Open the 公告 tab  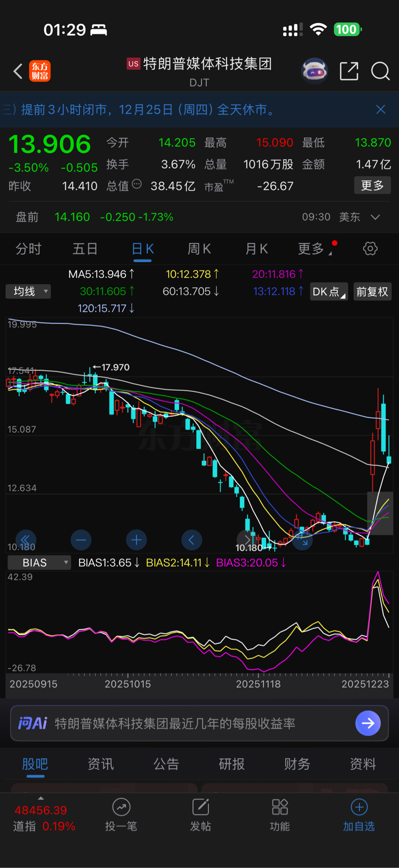click(x=166, y=764)
